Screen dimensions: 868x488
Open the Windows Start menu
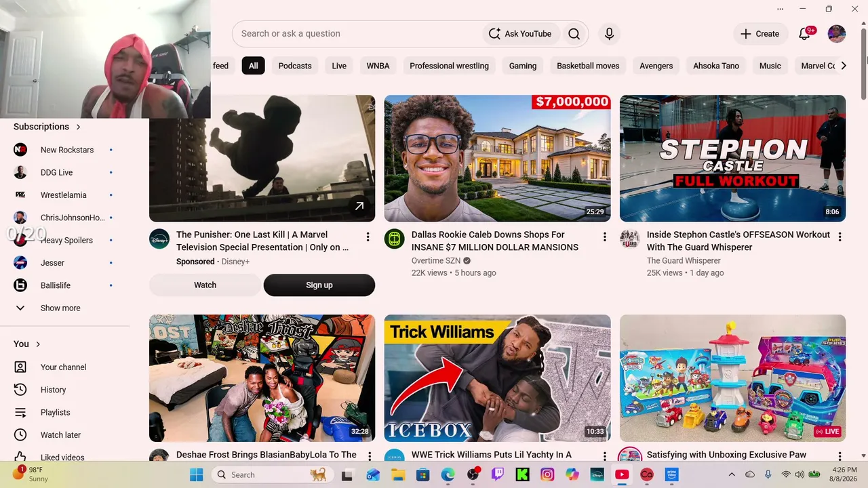pyautogui.click(x=196, y=474)
